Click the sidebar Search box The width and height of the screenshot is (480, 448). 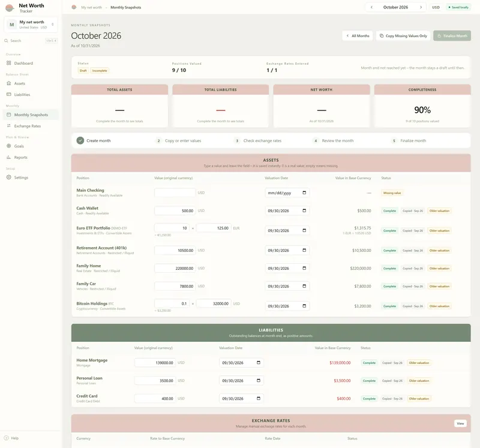coord(31,41)
